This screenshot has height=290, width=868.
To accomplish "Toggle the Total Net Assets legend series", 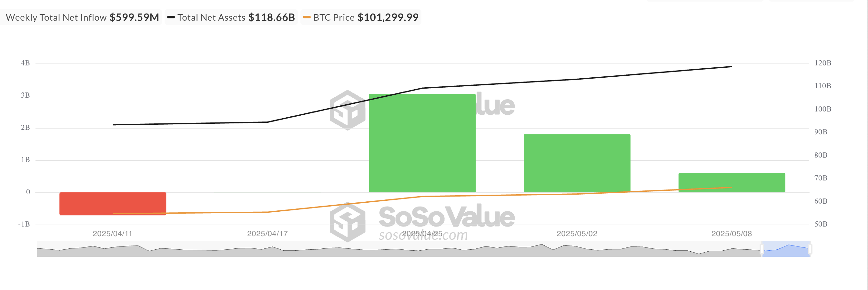I will coord(231,17).
